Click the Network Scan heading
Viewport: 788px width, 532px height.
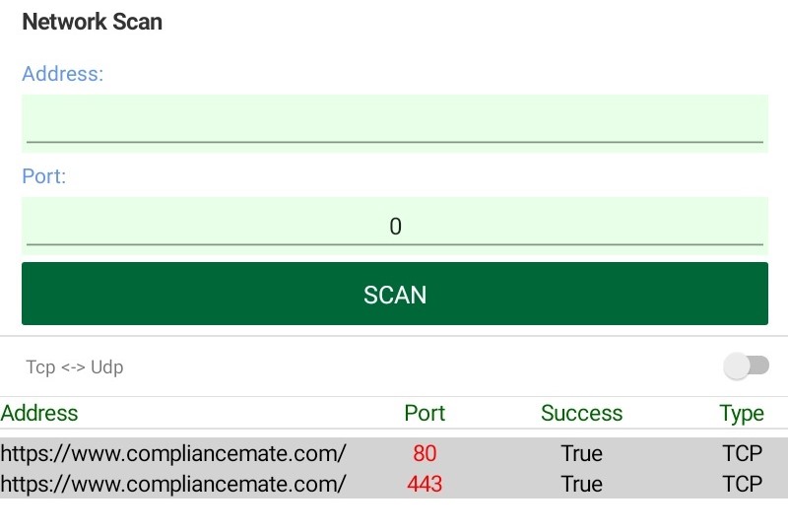pyautogui.click(x=92, y=22)
